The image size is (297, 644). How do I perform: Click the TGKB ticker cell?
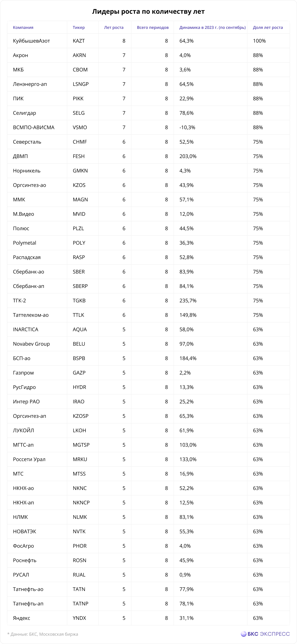tap(79, 301)
